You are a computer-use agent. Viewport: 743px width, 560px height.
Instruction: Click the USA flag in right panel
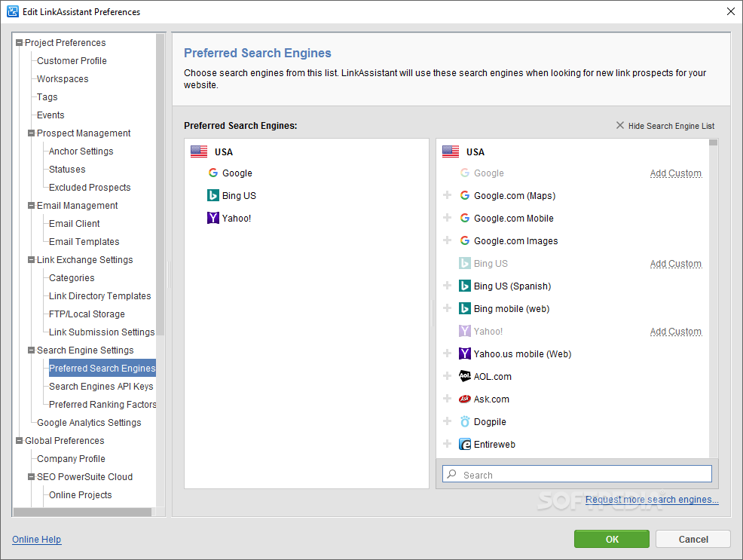[451, 151]
